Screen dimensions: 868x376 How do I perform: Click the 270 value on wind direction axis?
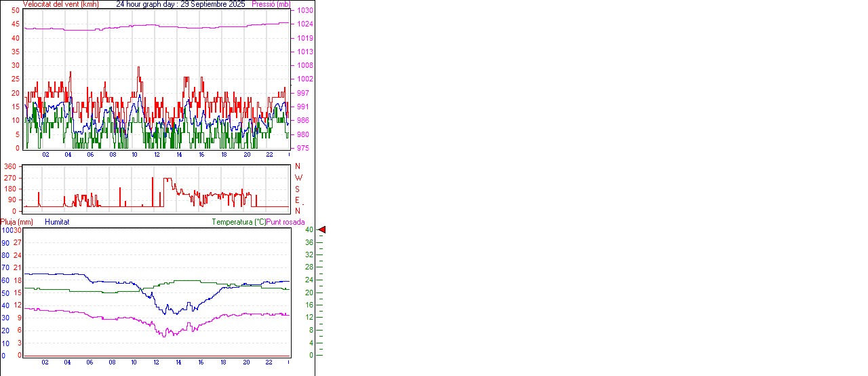[x=10, y=178]
